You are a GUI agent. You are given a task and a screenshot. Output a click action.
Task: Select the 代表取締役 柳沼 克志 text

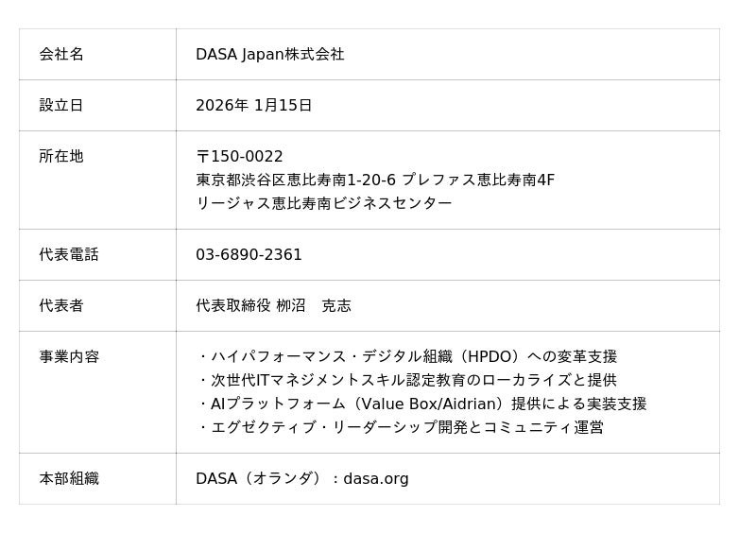tap(273, 305)
